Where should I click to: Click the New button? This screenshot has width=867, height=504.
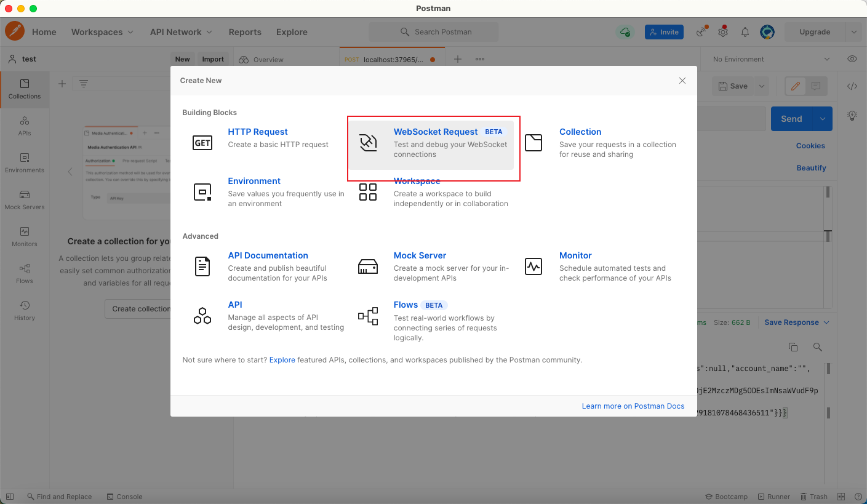pos(182,59)
